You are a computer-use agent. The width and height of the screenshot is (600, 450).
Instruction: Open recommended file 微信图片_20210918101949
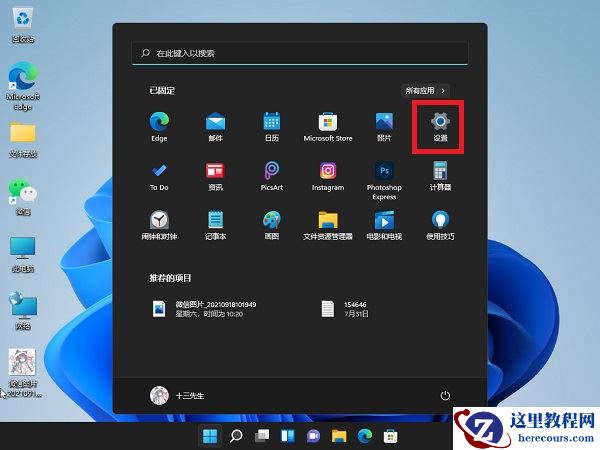tap(204, 309)
